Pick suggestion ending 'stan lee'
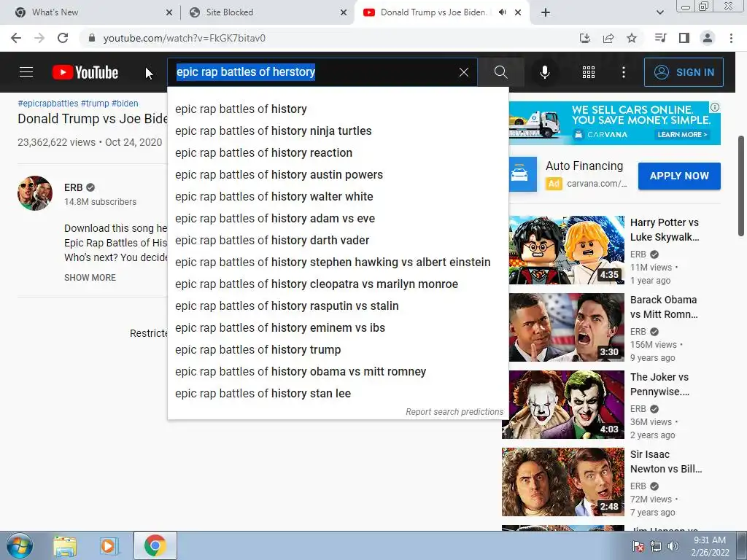 [338, 394]
